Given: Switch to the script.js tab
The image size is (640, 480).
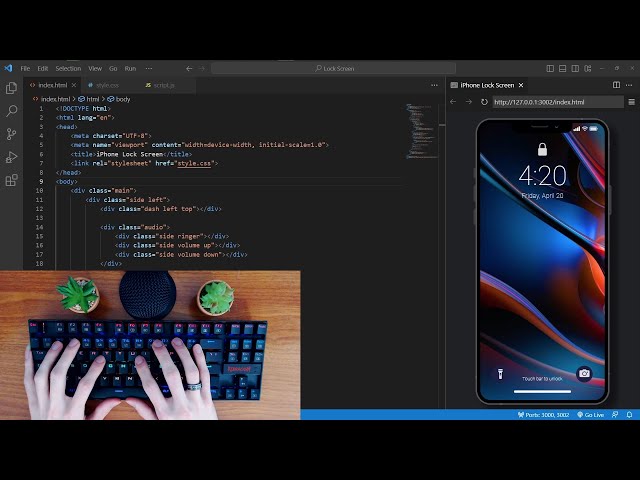Looking at the screenshot, I should (164, 85).
